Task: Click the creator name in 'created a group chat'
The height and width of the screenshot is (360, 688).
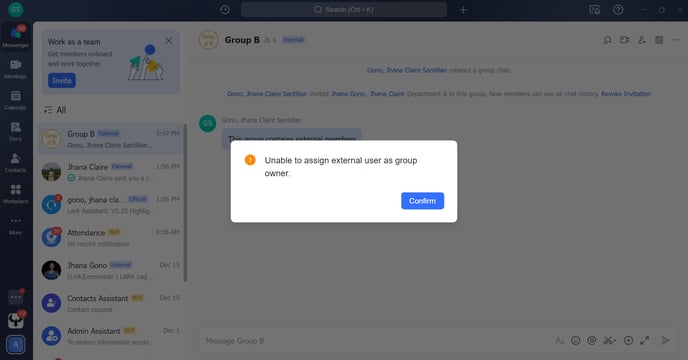Action: coord(407,70)
